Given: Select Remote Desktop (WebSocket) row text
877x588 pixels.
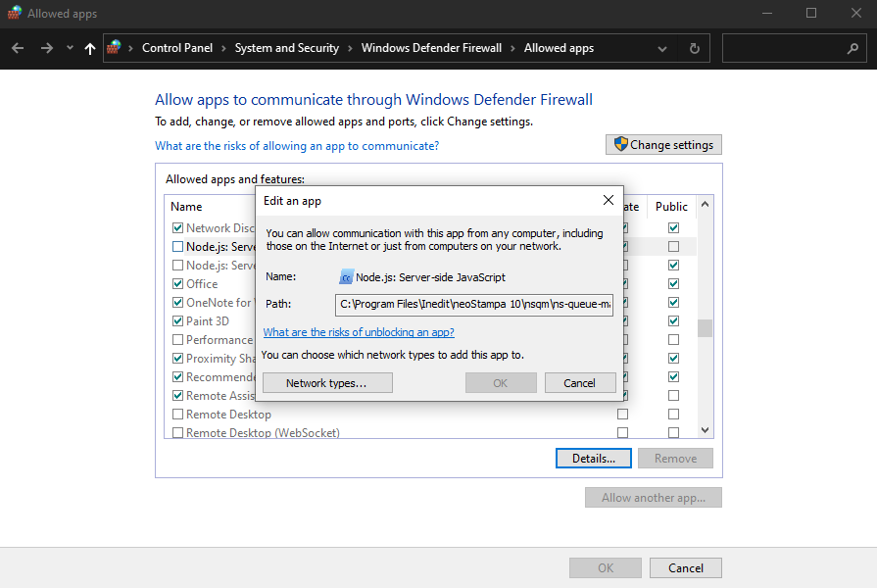Looking at the screenshot, I should pos(263,433).
